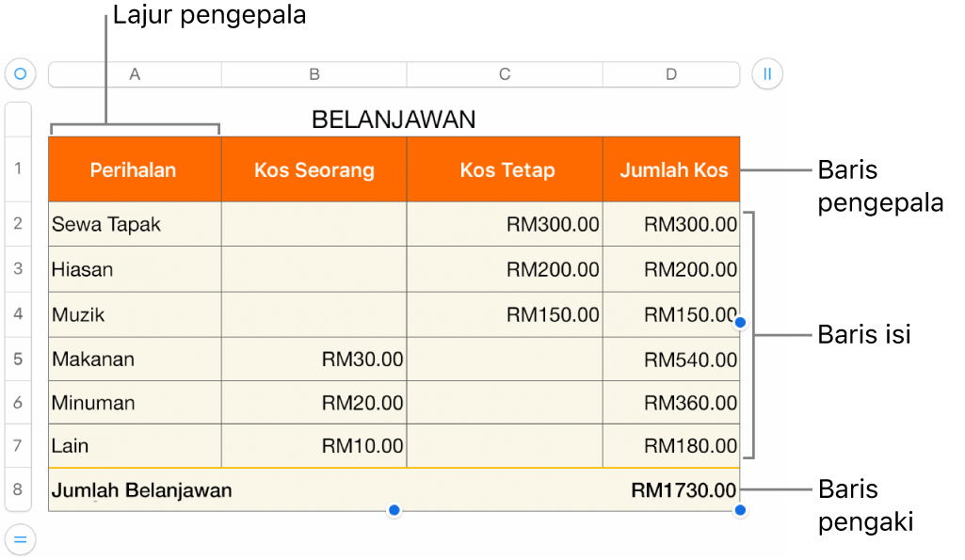Click the Jumlah Belanjawan footer cell
The width and height of the screenshot is (965, 560).
[141, 489]
